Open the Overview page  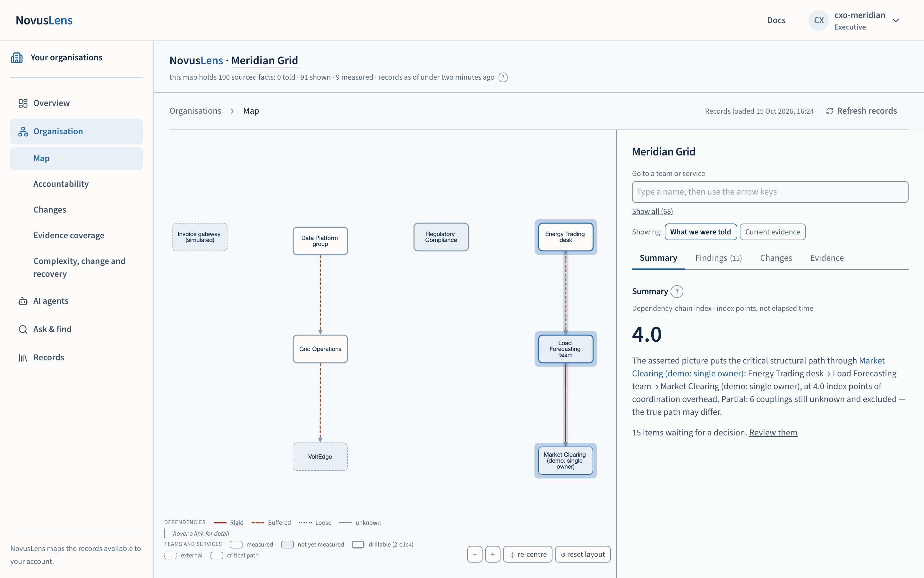pos(77,103)
